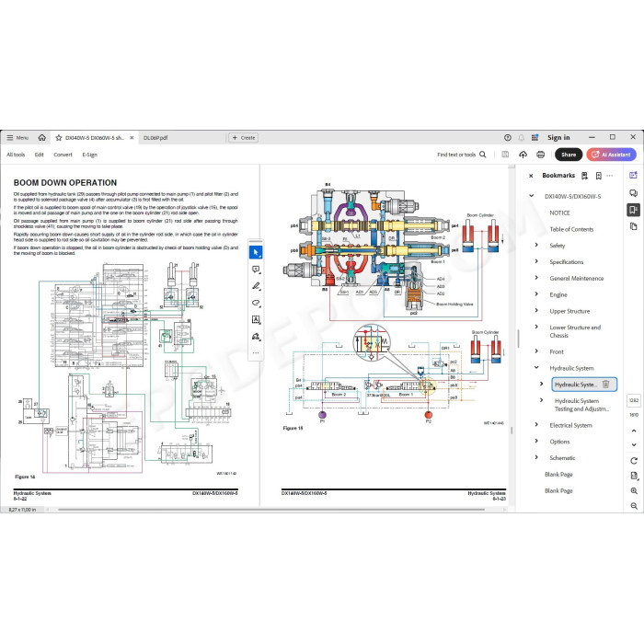Expand the Specifications bookmark
Viewport: 644px width, 644px height.
coord(536,261)
